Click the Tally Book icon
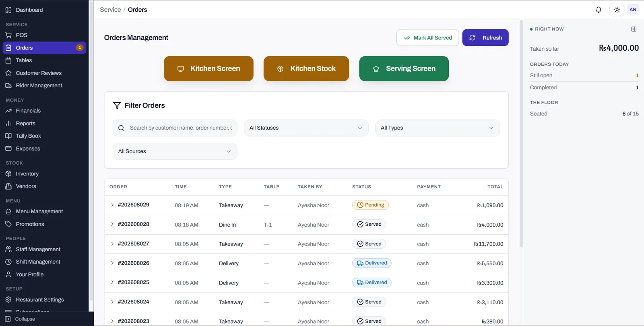This screenshot has height=326, width=644. (x=8, y=136)
